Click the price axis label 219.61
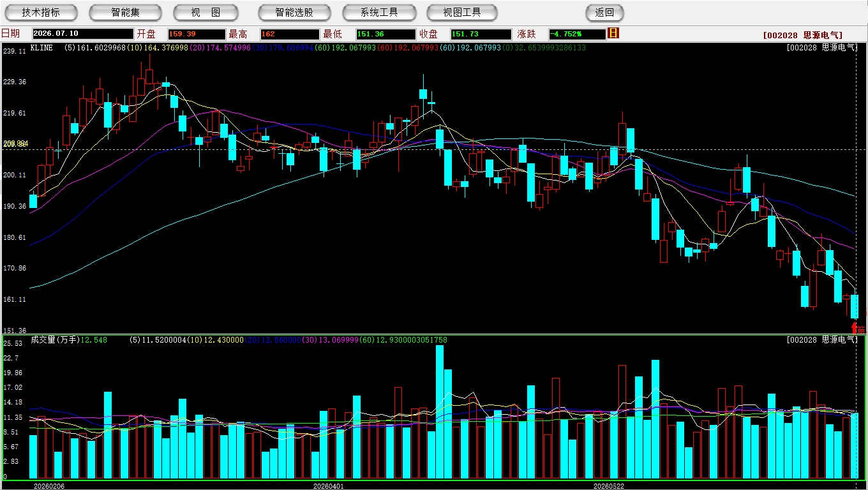 15,114
